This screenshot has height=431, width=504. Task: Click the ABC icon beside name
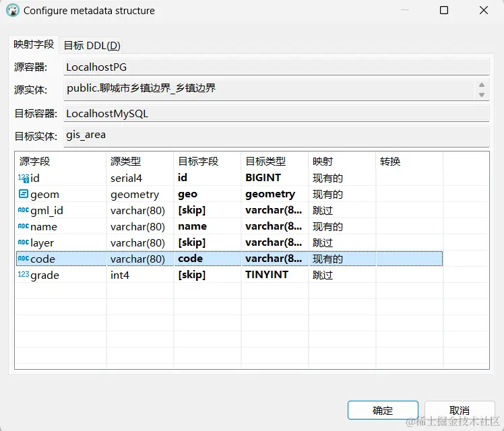(x=24, y=226)
